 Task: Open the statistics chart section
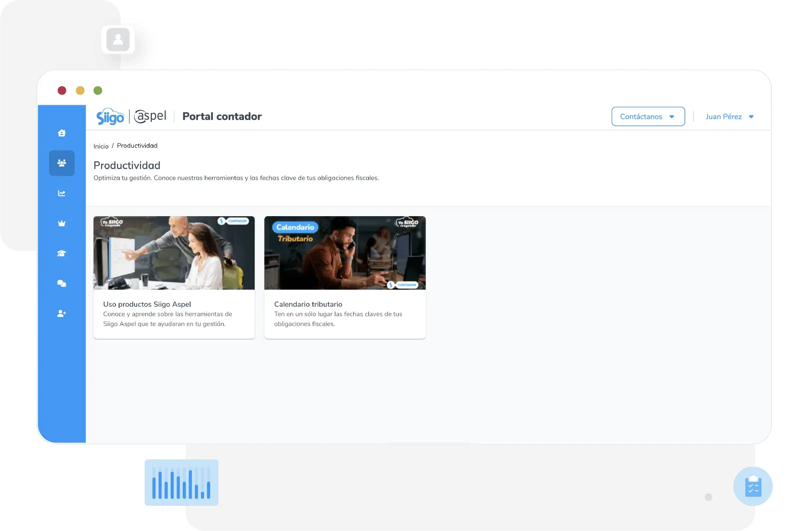61,193
